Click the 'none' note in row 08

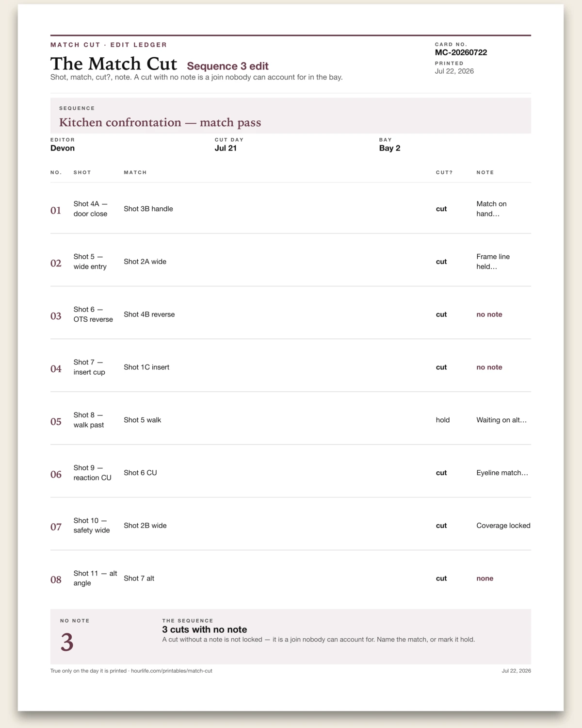click(x=485, y=579)
